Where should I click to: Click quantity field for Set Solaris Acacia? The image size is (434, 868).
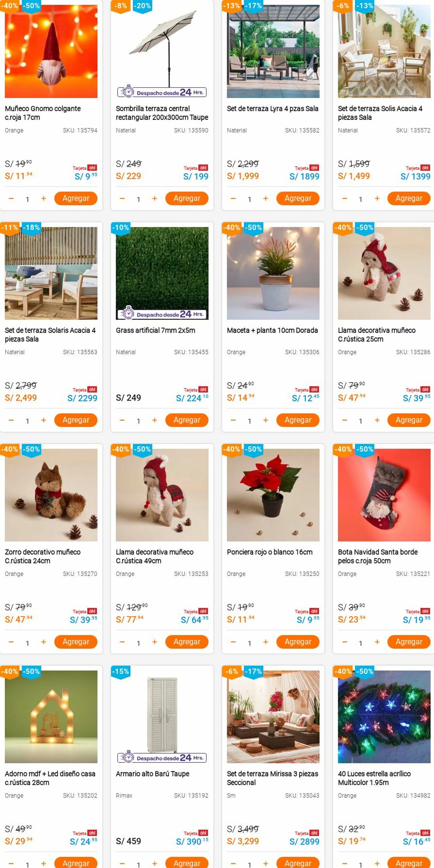(27, 421)
